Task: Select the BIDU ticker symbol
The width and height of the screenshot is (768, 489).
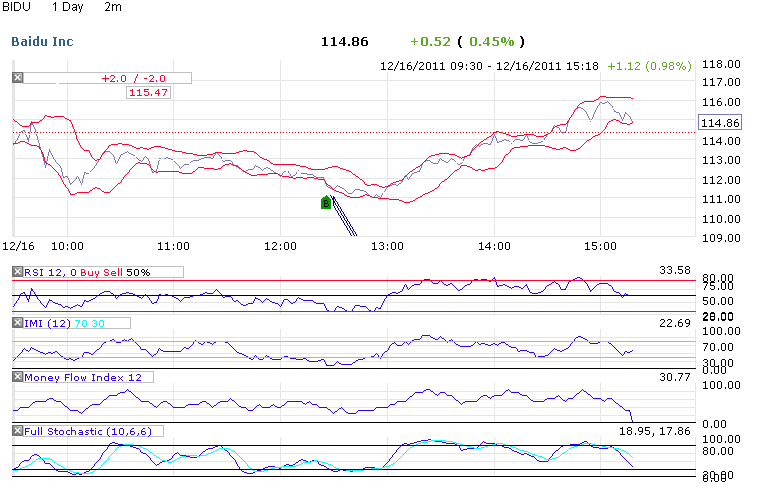Action: (x=16, y=7)
